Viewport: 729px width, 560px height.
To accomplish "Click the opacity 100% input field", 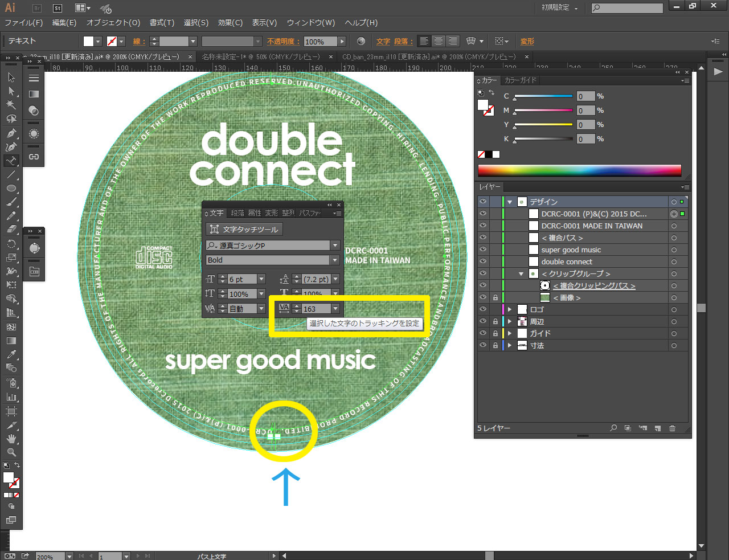I will pos(321,42).
